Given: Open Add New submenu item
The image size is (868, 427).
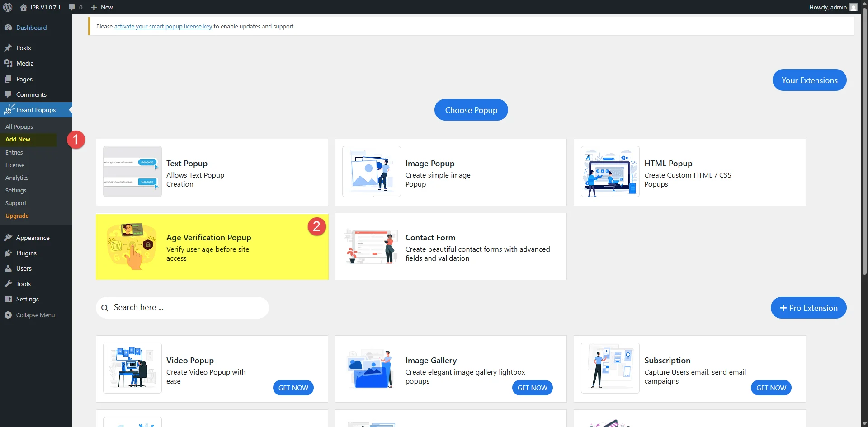Looking at the screenshot, I should click(x=18, y=139).
